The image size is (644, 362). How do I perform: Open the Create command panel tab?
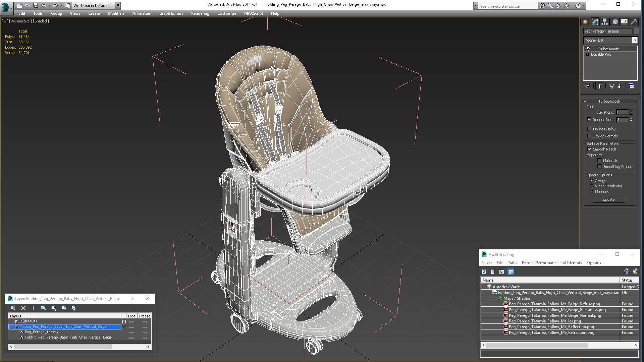click(585, 22)
